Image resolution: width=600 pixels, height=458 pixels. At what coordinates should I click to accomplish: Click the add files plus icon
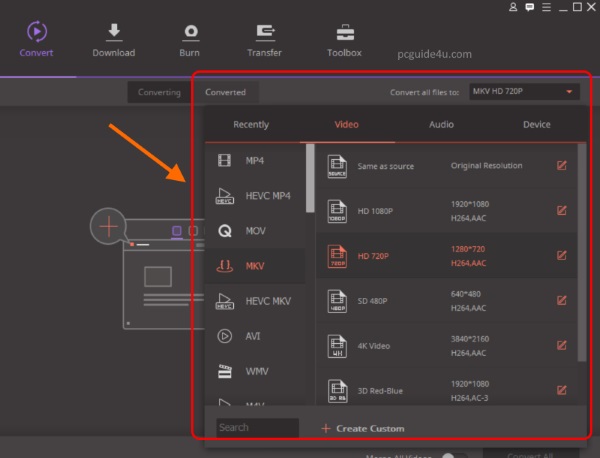[x=108, y=227]
